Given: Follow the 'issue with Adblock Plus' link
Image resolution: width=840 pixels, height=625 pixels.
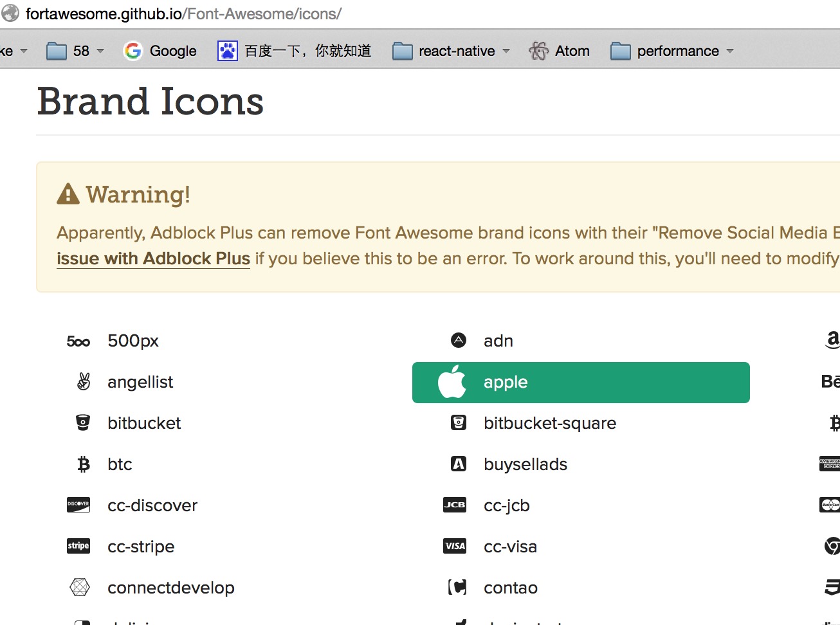Looking at the screenshot, I should [153, 258].
